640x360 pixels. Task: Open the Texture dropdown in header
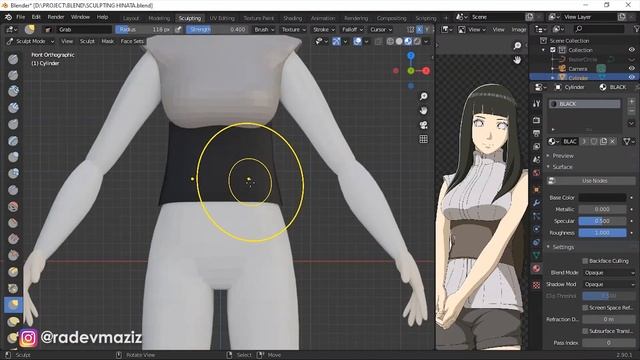pos(293,29)
